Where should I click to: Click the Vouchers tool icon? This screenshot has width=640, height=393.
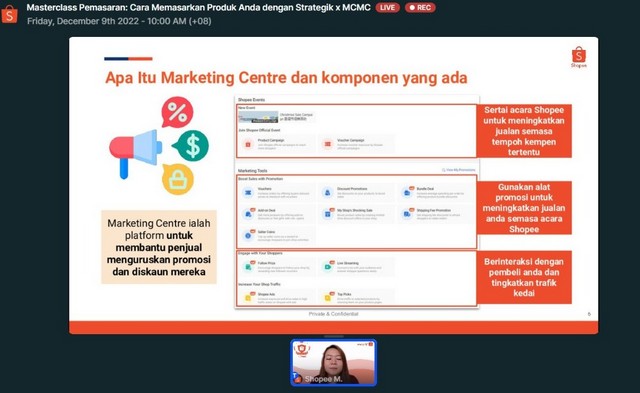click(248, 192)
